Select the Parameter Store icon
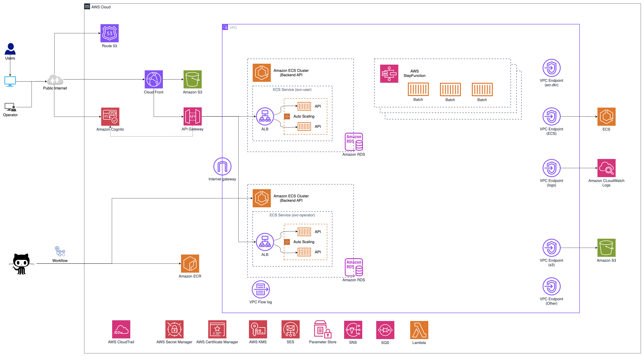Image resolution: width=644 pixels, height=357 pixels. click(322, 329)
